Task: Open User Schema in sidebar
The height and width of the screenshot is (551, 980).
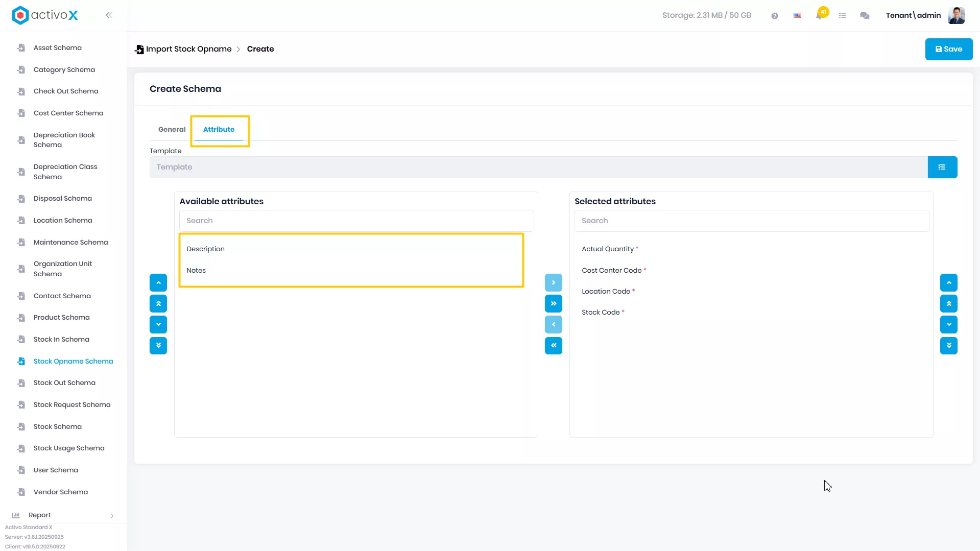Action: (56, 470)
